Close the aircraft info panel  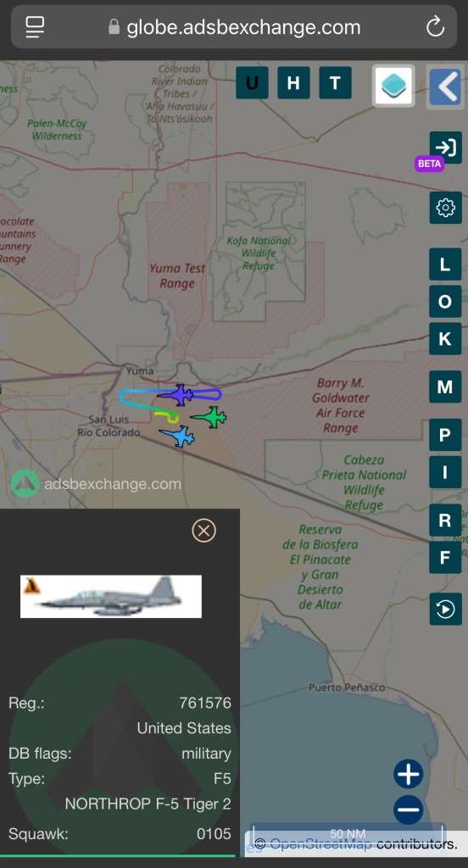[x=203, y=531]
